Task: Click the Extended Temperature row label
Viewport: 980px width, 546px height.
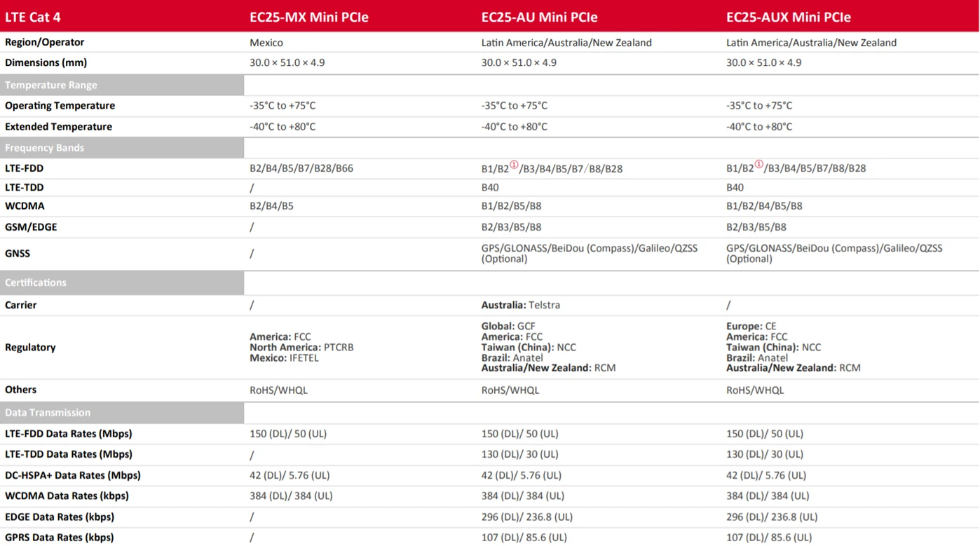Action: click(x=58, y=127)
